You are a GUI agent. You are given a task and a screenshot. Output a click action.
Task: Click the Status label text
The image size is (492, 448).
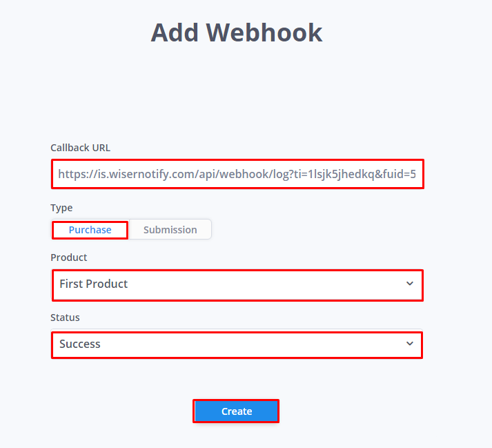pos(65,318)
